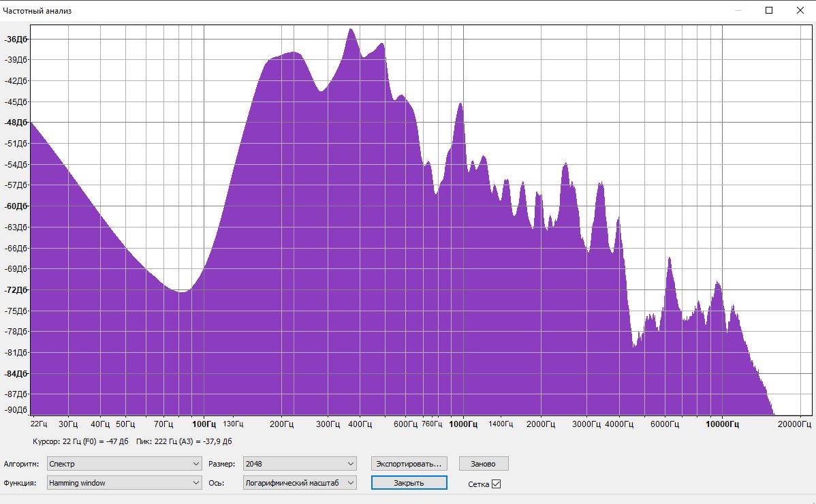The width and height of the screenshot is (816, 504).
Task: Click the -72Дб level label
Action: point(16,289)
